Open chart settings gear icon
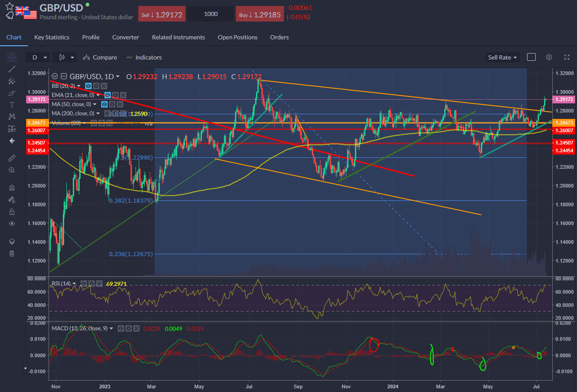The height and width of the screenshot is (392, 577). pyautogui.click(x=549, y=57)
